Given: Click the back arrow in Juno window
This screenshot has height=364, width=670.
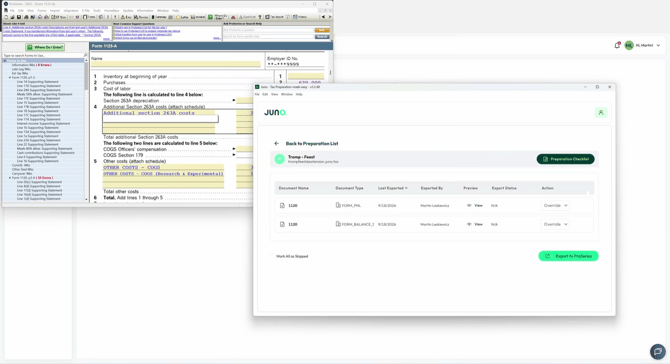Looking at the screenshot, I should click(276, 144).
